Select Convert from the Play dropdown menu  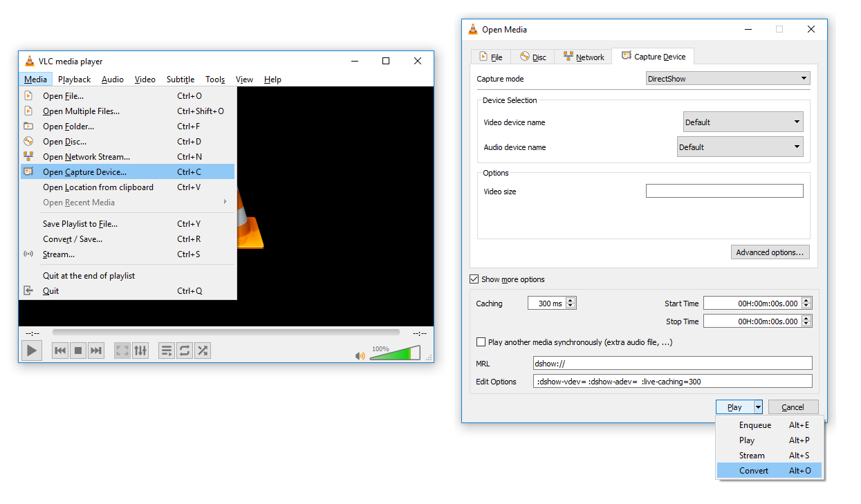(x=754, y=471)
